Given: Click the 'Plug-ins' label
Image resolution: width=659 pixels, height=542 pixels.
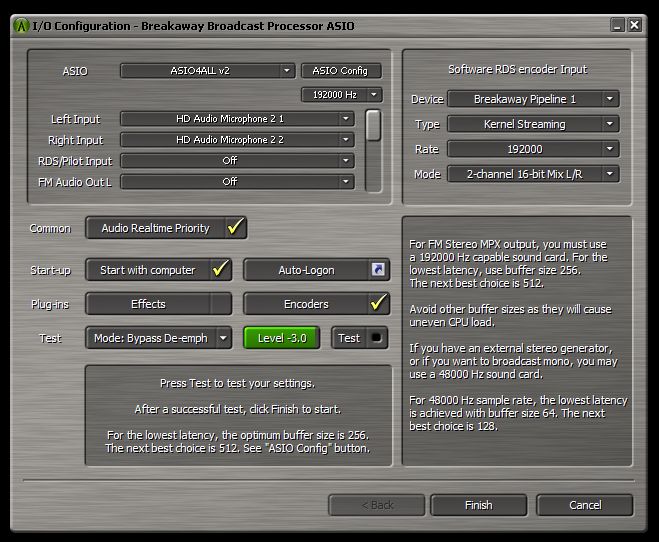Looking at the screenshot, I should click(50, 304).
